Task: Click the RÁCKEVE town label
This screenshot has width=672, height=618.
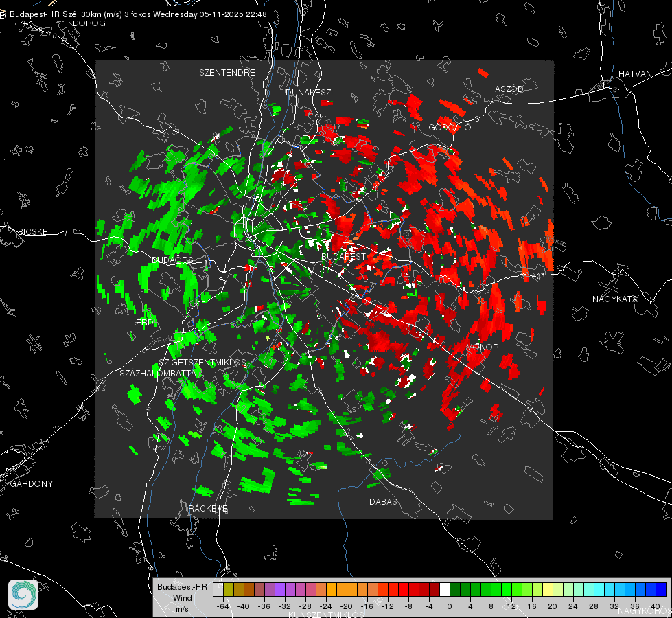Action: point(208,509)
